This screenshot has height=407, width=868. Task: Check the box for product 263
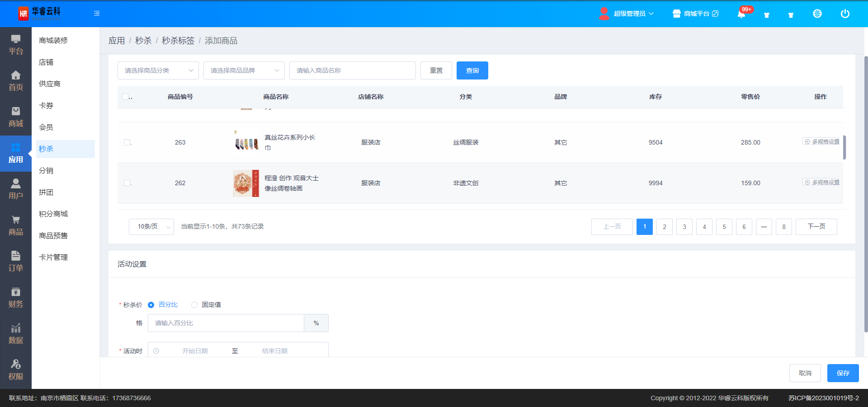(x=127, y=142)
